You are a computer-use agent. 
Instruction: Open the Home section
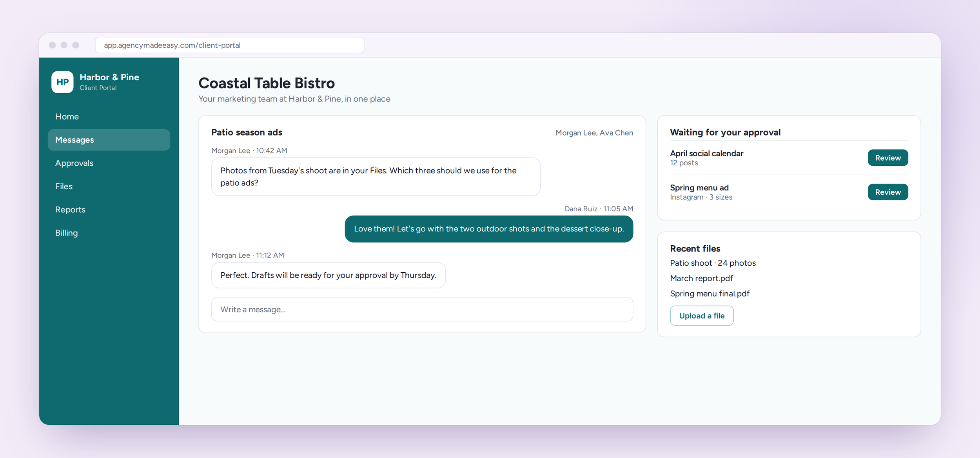click(109, 117)
